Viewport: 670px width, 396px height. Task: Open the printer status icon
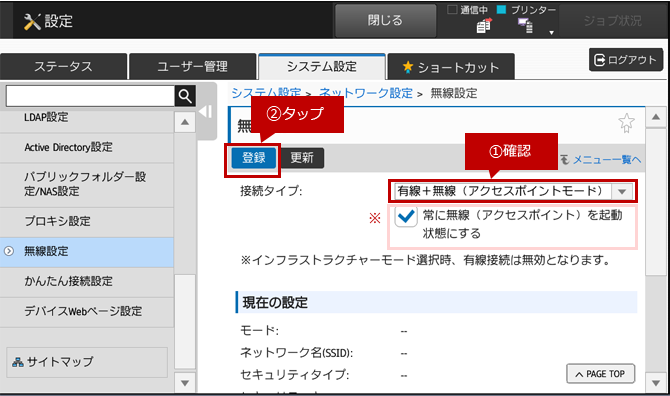(526, 26)
